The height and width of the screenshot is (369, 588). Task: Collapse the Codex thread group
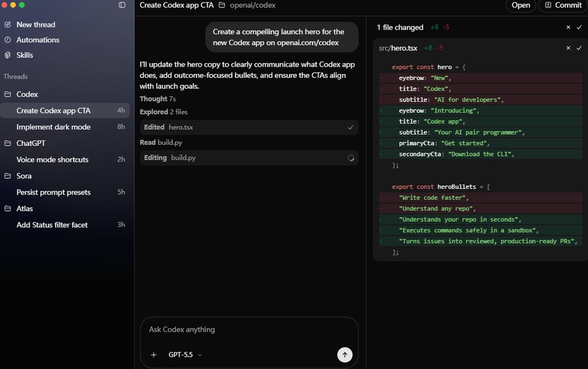tap(27, 94)
